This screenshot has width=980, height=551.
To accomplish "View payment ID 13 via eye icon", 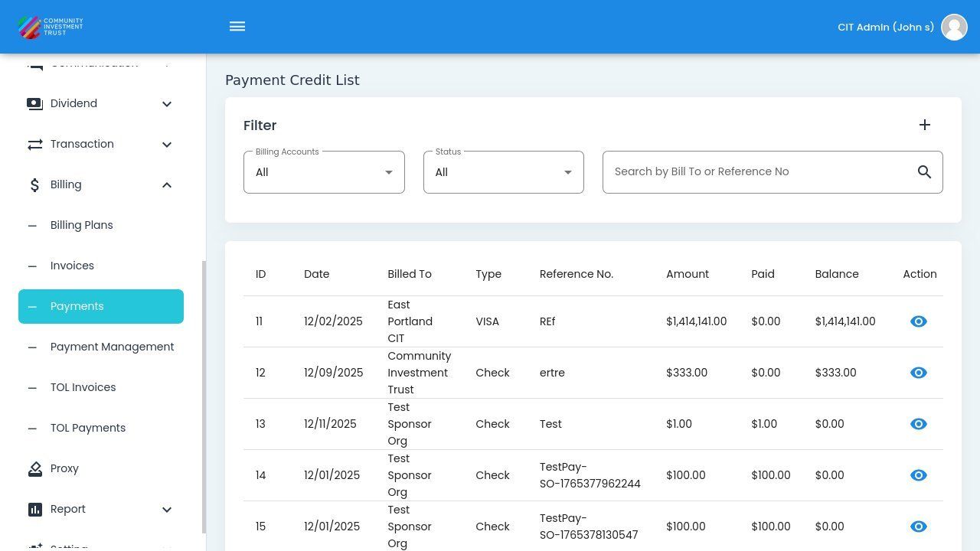I will [x=918, y=424].
